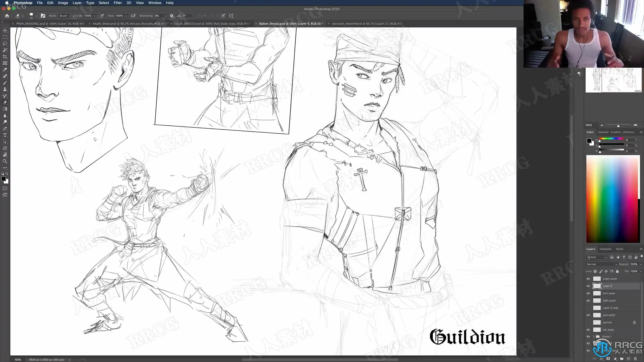Screen dimensions: 644x362
Task: Open the eraser Mode dropdown
Action: 65,16
